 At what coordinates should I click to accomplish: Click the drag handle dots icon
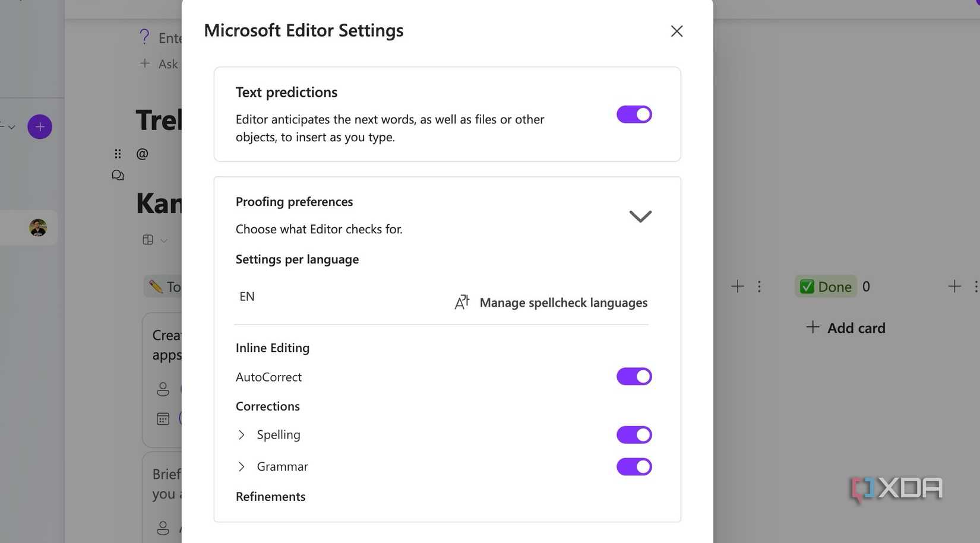click(118, 153)
